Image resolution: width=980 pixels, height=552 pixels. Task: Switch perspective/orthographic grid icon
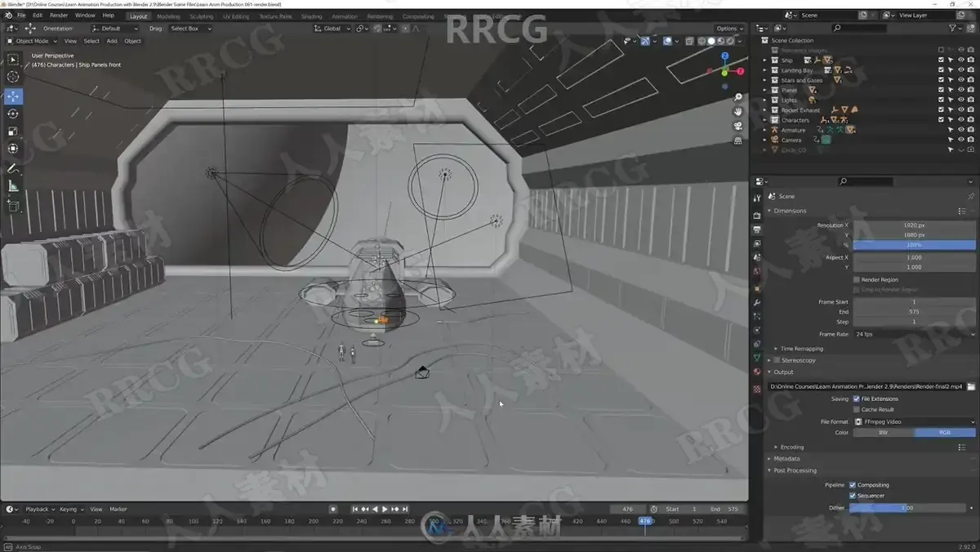(x=737, y=140)
